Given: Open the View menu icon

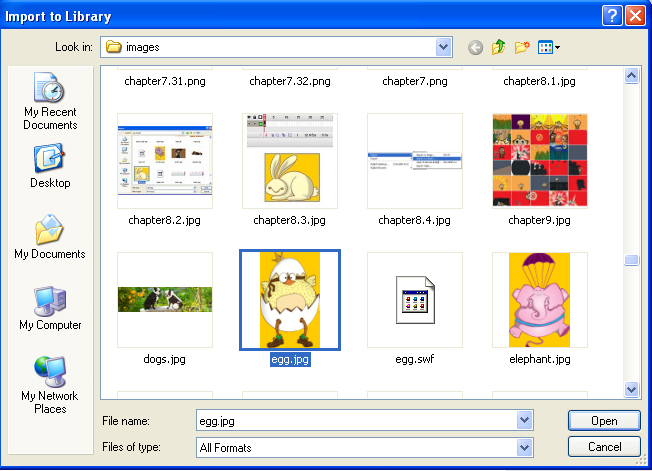Looking at the screenshot, I should [548, 47].
